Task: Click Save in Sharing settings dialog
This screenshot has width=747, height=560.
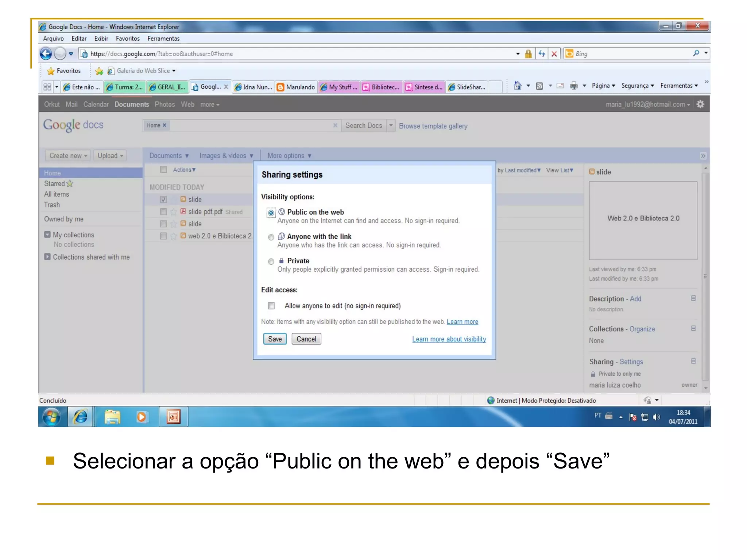Action: (x=275, y=339)
